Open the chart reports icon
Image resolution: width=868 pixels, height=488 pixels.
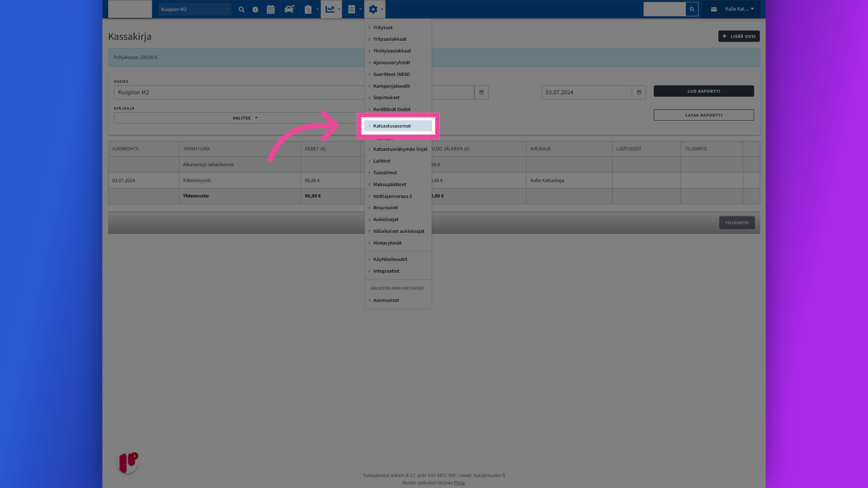tap(331, 9)
